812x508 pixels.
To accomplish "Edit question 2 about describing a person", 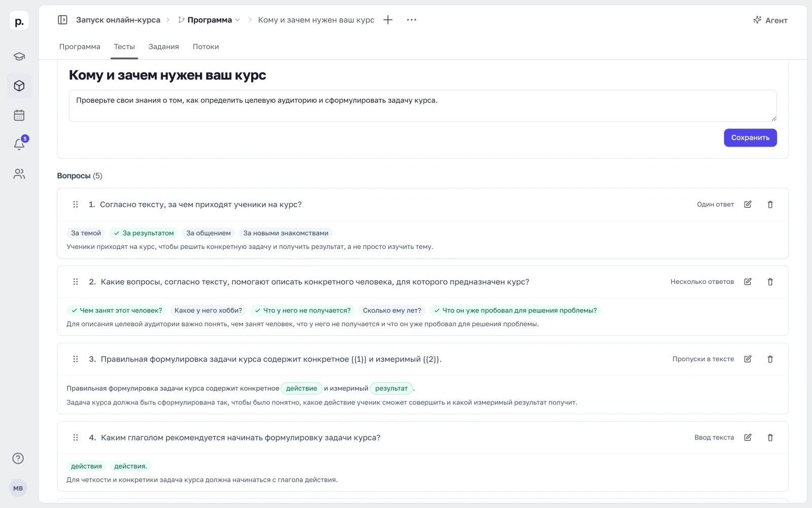I will point(748,281).
